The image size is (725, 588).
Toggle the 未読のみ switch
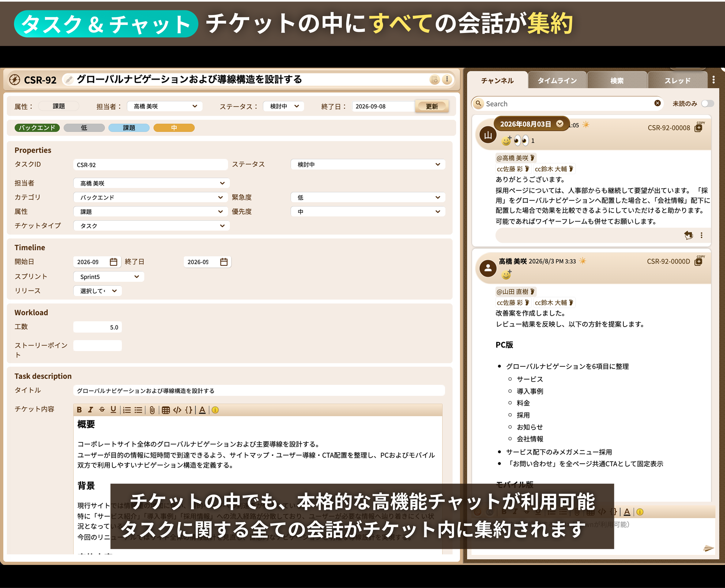[707, 104]
